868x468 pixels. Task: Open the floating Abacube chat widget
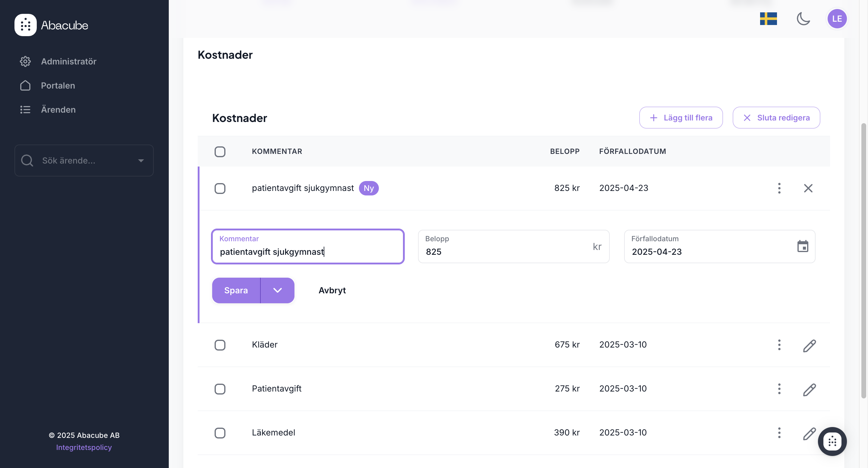[x=832, y=441]
